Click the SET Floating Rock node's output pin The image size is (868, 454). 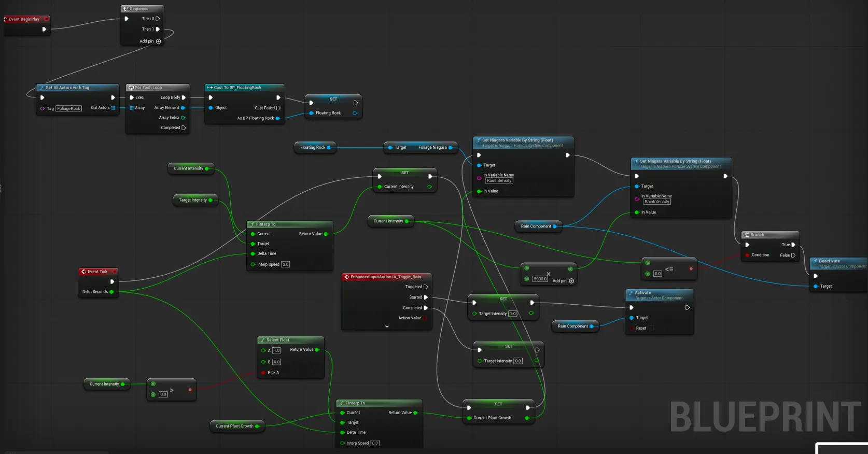(x=355, y=113)
